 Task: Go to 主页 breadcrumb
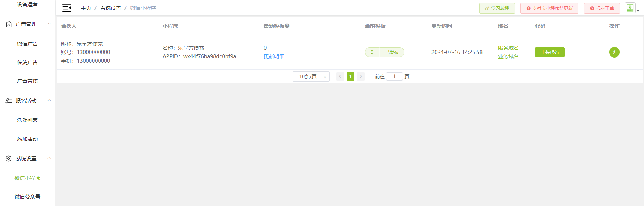[86, 8]
